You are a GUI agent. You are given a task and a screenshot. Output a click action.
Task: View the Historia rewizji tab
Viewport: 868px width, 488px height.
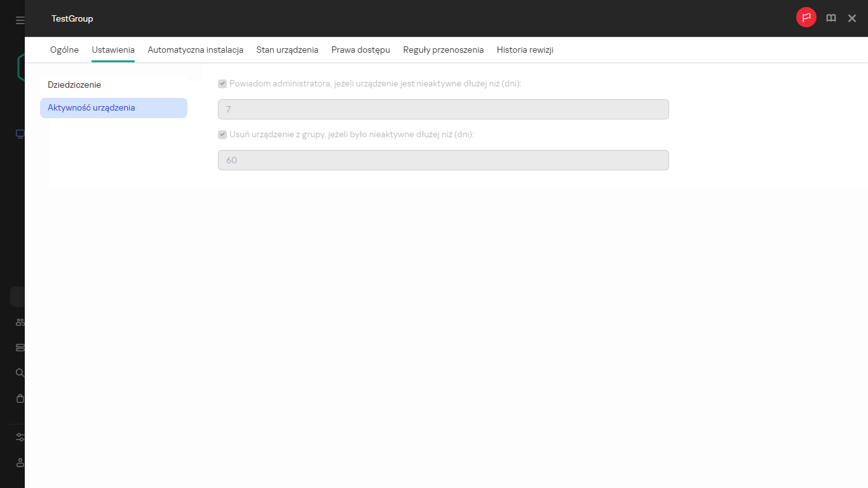525,50
